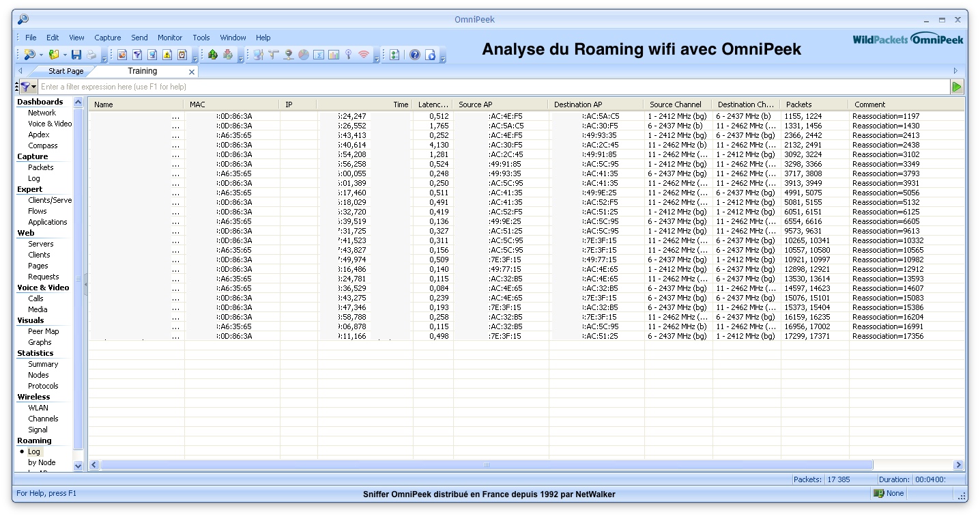Select Network under Dashboards
Screen dimensions: 980x517
tap(42, 113)
